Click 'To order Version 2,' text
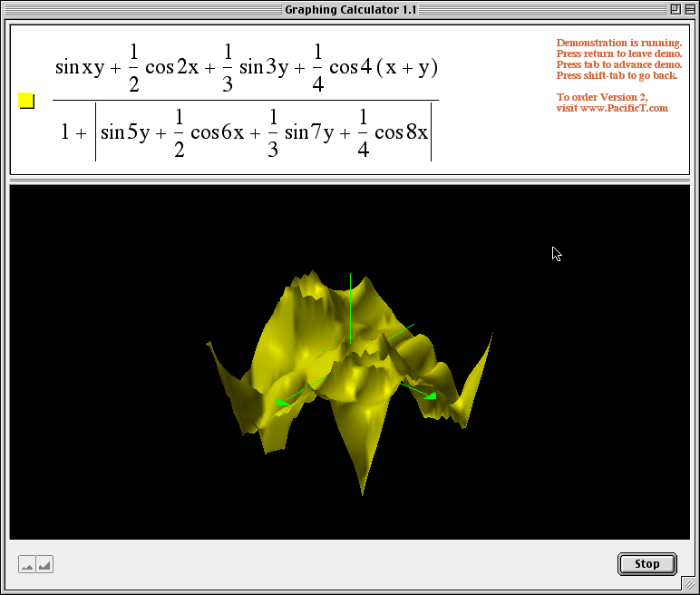700x595 pixels. (602, 97)
